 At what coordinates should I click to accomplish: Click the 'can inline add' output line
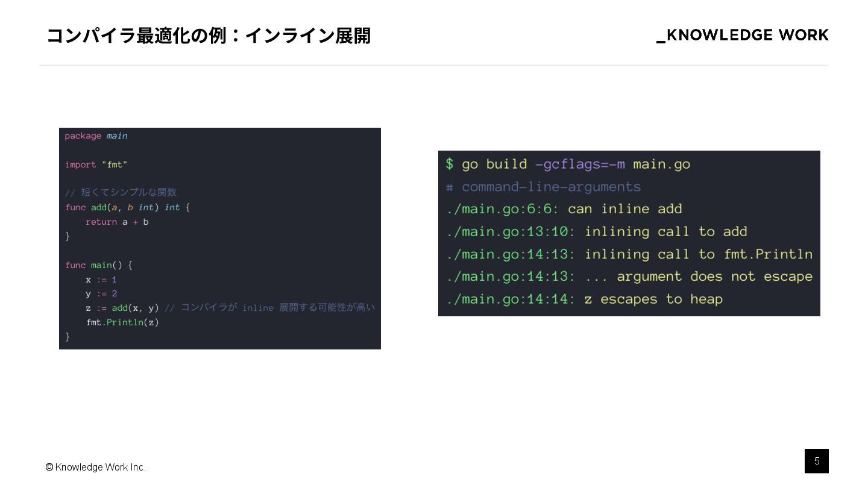coord(564,209)
